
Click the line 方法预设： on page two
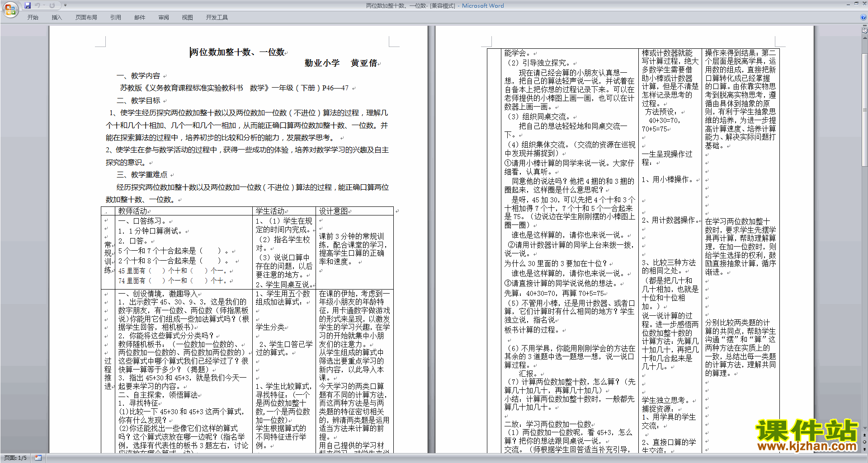point(661,112)
